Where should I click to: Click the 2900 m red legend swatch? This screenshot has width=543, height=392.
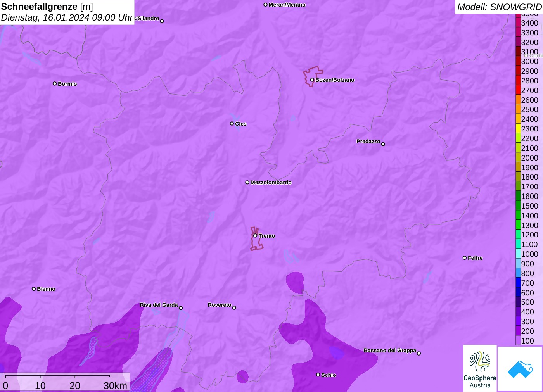[x=518, y=71]
